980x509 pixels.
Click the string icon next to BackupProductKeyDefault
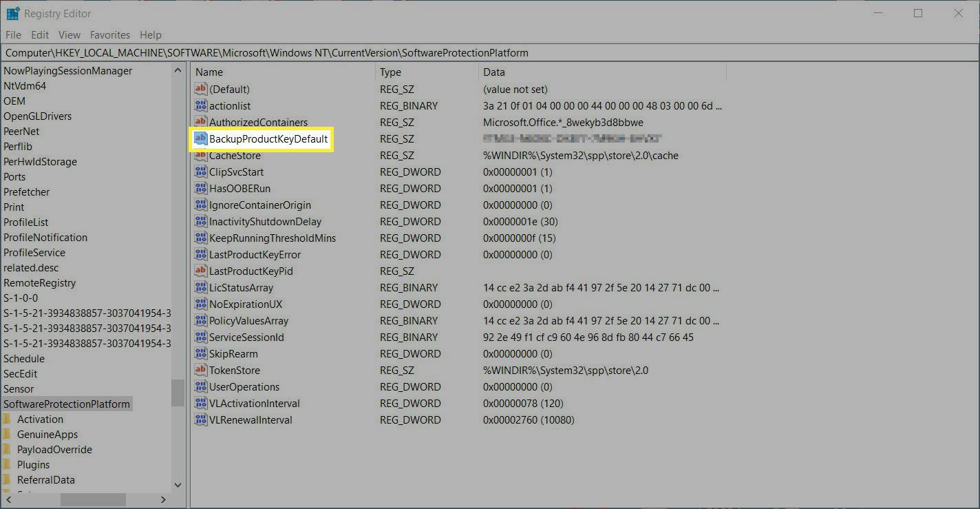(200, 138)
